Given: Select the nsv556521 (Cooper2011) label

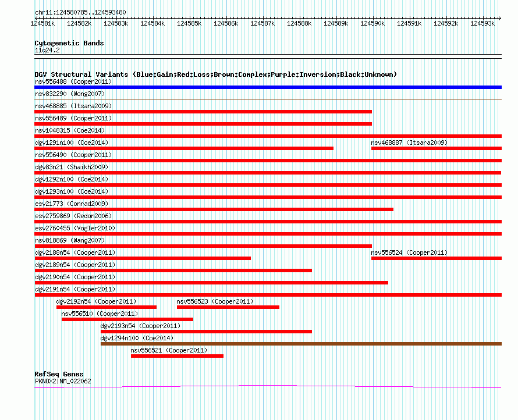Looking at the screenshot, I should point(169,350).
